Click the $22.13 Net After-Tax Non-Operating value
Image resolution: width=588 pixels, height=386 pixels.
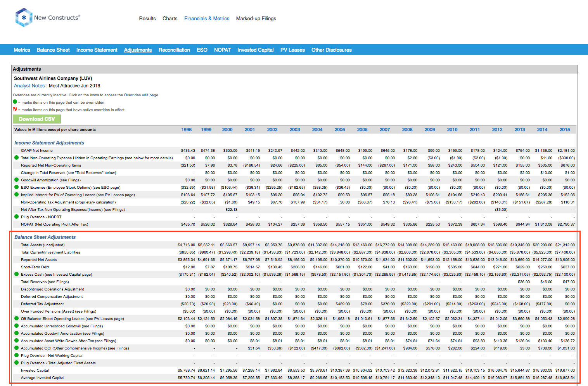pos(231,210)
